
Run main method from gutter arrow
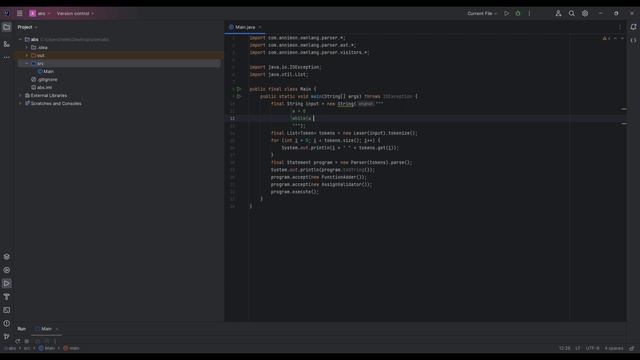pos(239,96)
